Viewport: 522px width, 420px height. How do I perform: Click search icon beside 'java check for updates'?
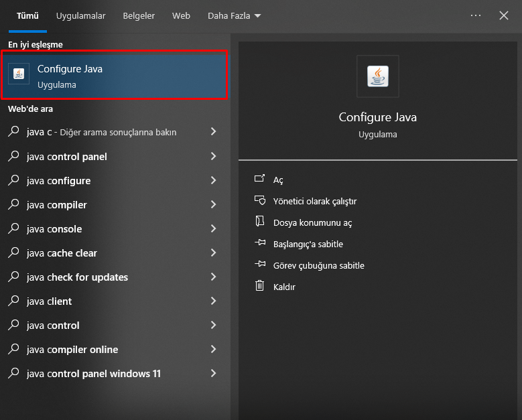[x=13, y=277]
